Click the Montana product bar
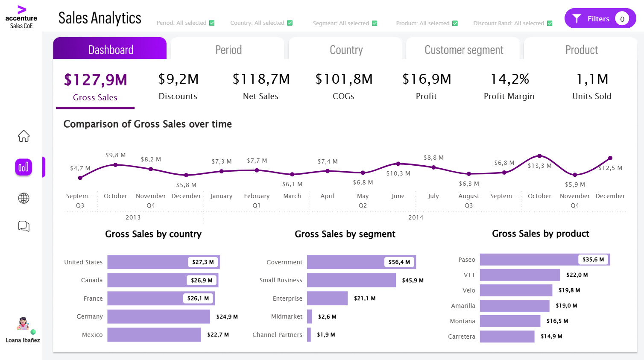 click(x=510, y=321)
